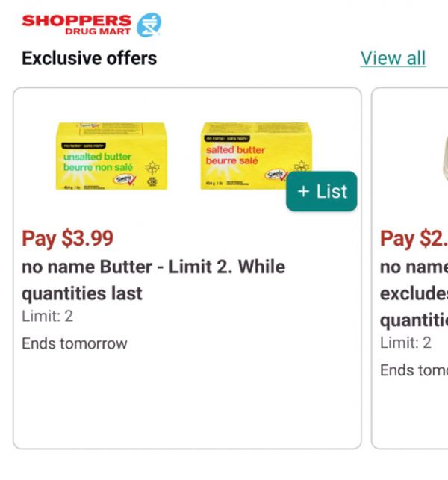Screen dimensions: 448x480
Task: Tap the maple leaf icon on salted butter
Action: 302,166
